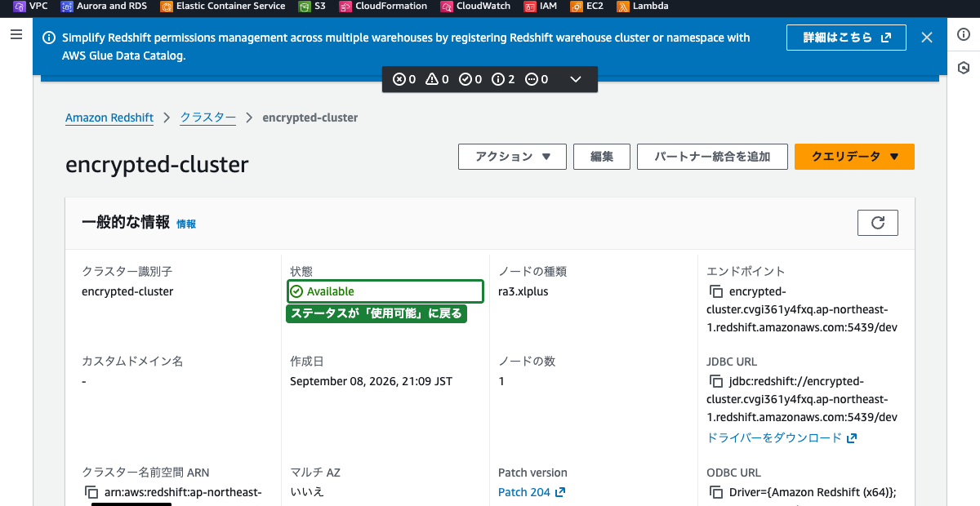980x506 pixels.
Task: Go to クラスター breadcrumb link
Action: click(x=208, y=118)
